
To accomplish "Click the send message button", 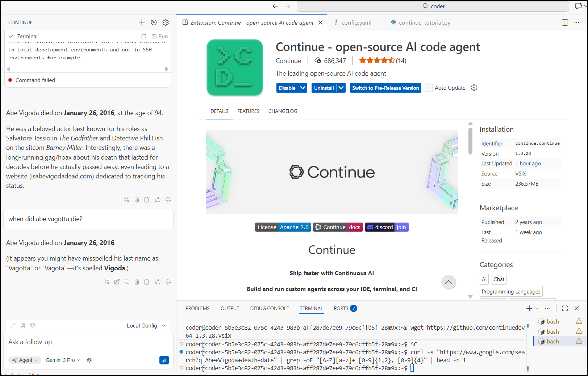I will pyautogui.click(x=164, y=360).
